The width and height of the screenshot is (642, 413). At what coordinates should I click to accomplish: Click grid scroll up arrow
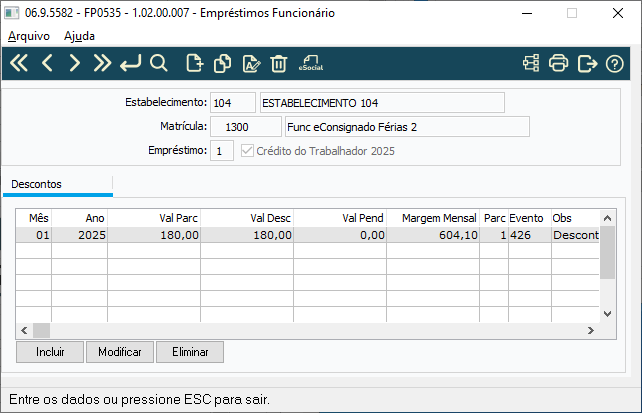click(x=608, y=218)
